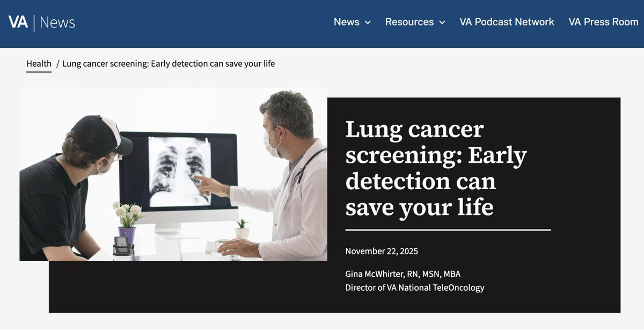Click Director of VA National TeleOncology text
Image resolution: width=644 pixels, height=330 pixels.
tap(414, 288)
